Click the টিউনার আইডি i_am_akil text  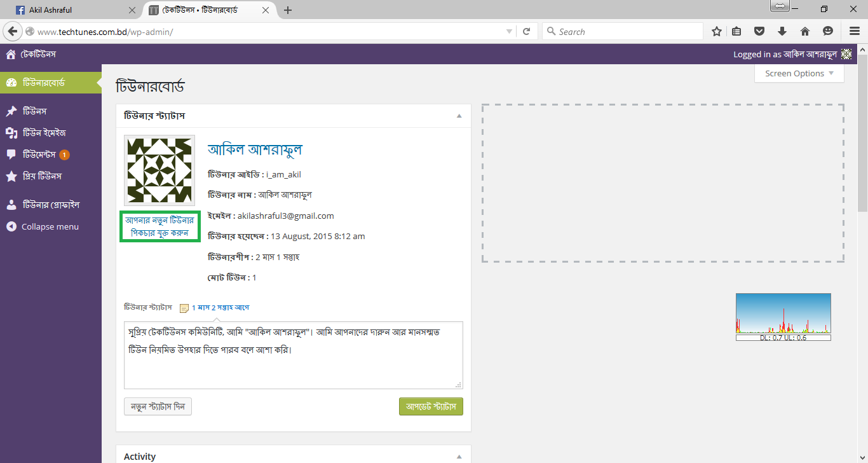[x=254, y=174]
